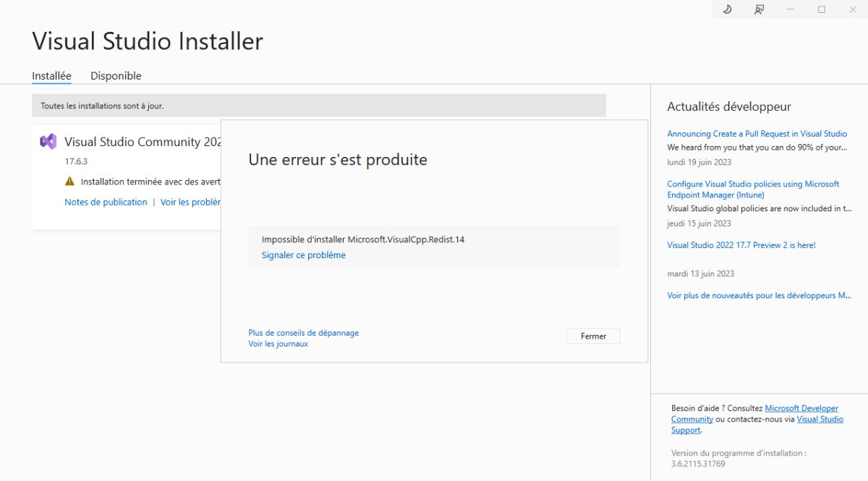Click Voir les problèmes link
This screenshot has height=481, width=868.
click(190, 202)
